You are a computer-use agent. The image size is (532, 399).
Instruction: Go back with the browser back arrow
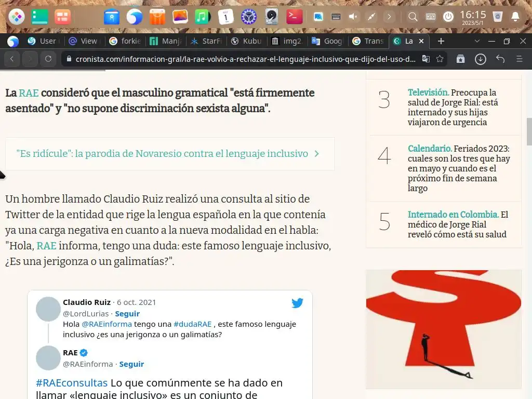pos(12,59)
